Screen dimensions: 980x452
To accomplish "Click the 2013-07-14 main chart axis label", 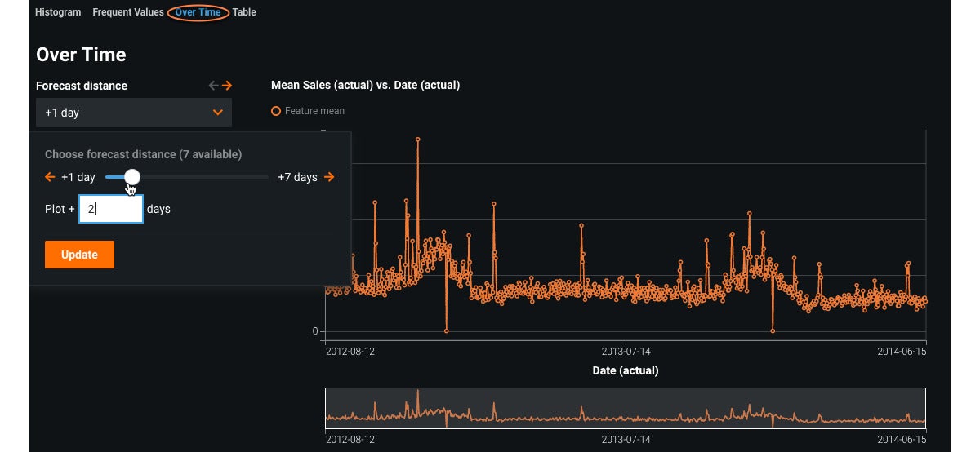I will (626, 352).
